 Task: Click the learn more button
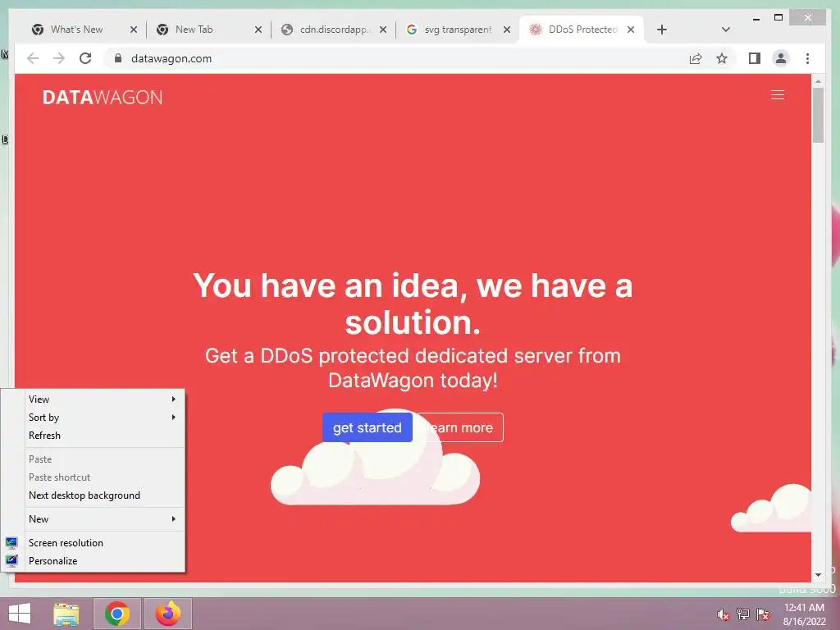click(461, 427)
